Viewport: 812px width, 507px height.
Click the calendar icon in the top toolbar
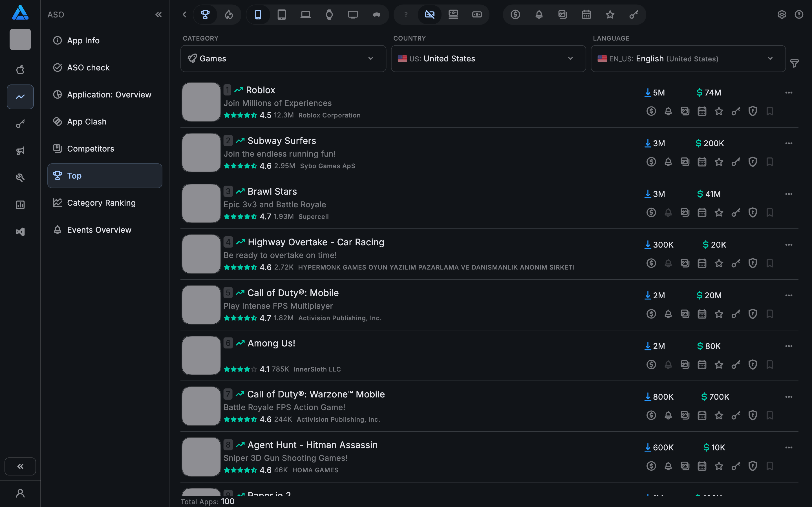[x=586, y=14]
